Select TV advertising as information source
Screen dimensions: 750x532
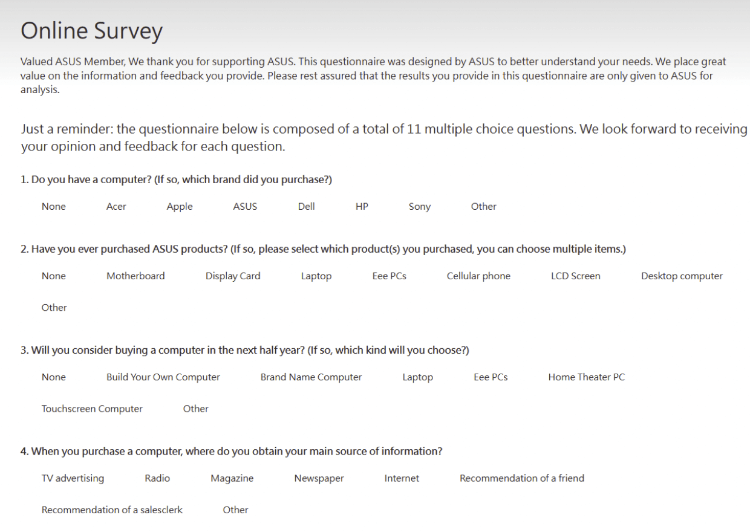73,478
